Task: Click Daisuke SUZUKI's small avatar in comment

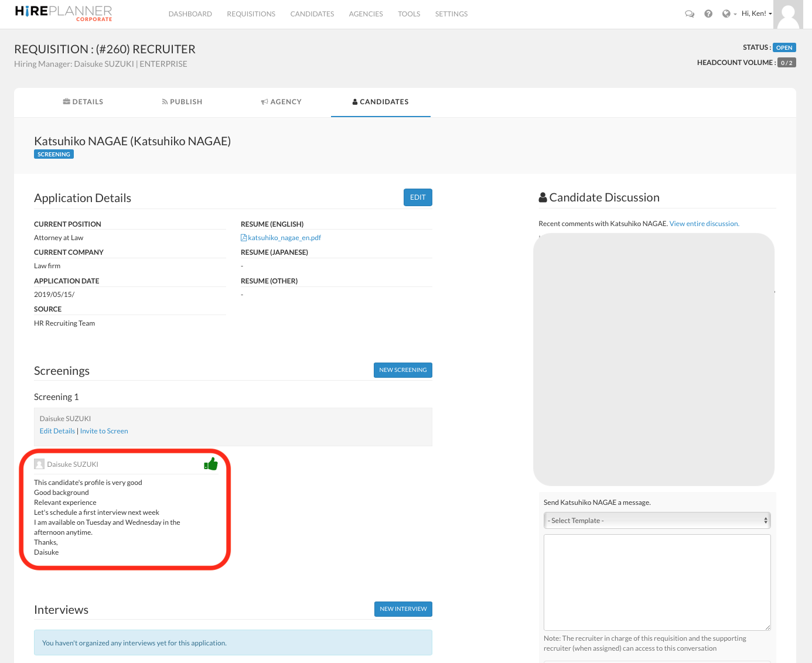Action: pos(39,464)
